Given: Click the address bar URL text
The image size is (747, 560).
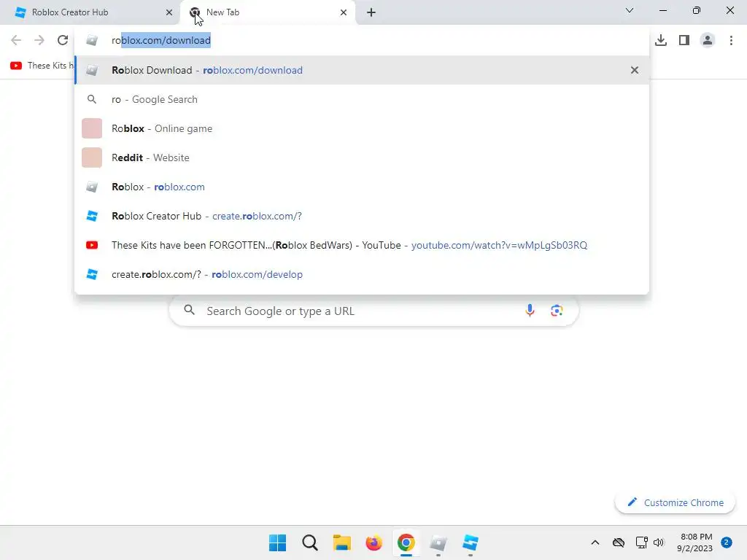Looking at the screenshot, I should [161, 41].
